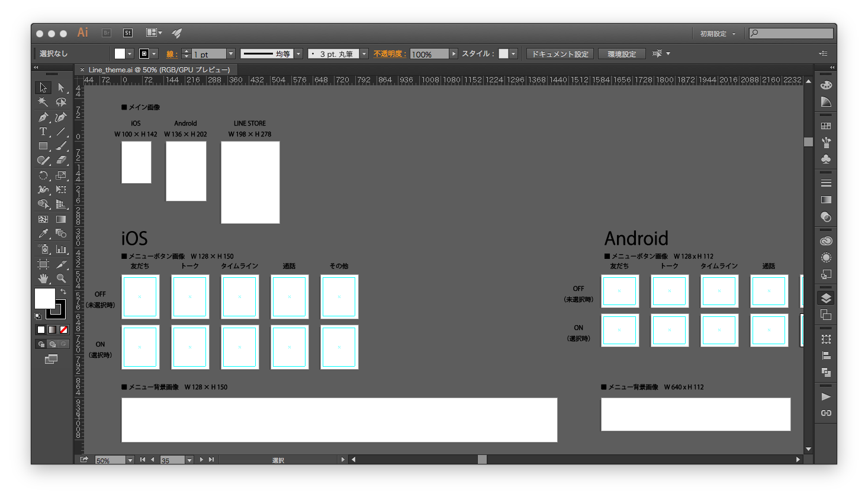Reset to default fill and stroke
Viewport: 868px width, 500px height.
point(38,316)
